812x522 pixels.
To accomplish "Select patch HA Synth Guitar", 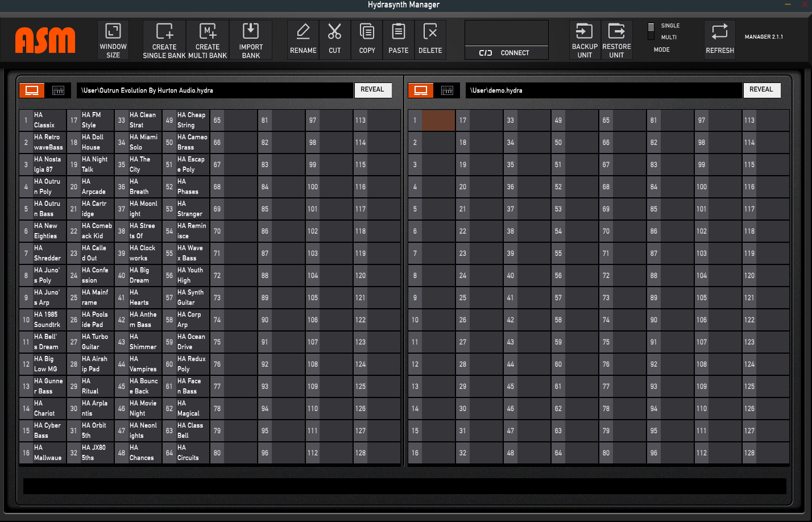I will click(x=186, y=297).
